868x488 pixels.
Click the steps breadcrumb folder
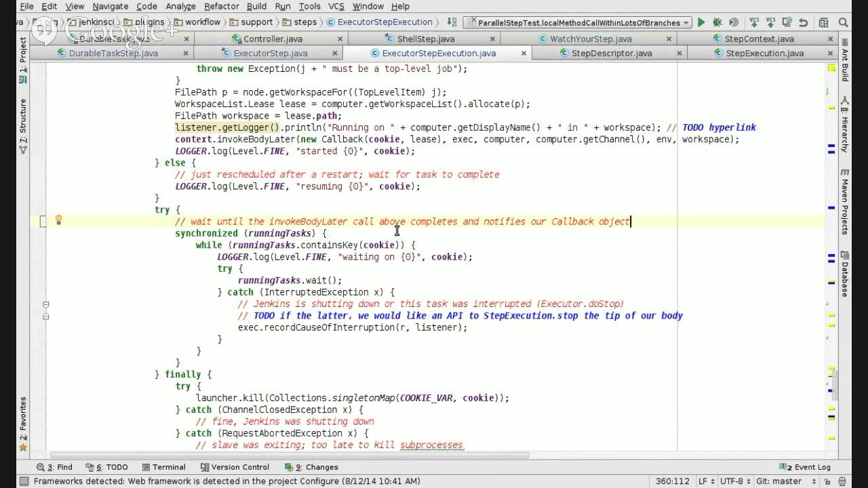pos(298,22)
